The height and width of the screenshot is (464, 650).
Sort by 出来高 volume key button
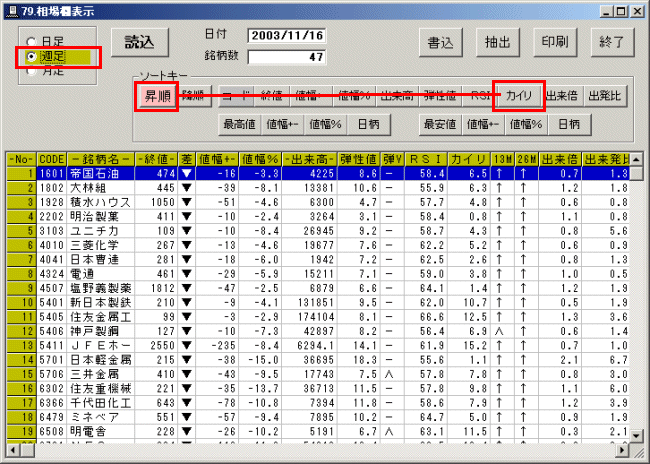[x=397, y=96]
